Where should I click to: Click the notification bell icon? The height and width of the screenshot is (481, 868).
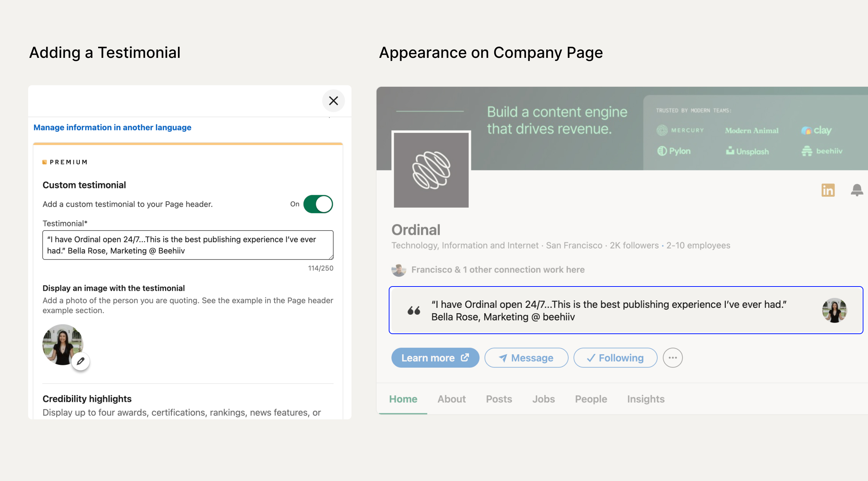pyautogui.click(x=857, y=190)
